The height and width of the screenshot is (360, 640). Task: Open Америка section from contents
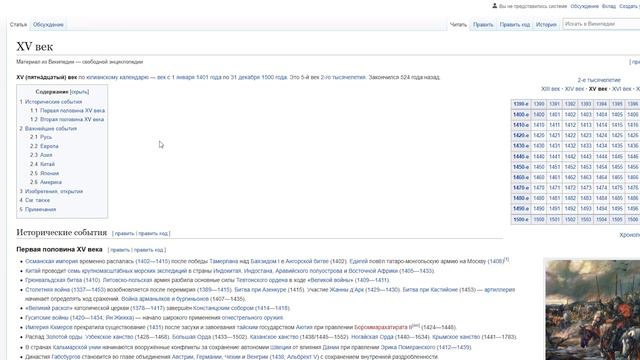click(51, 182)
